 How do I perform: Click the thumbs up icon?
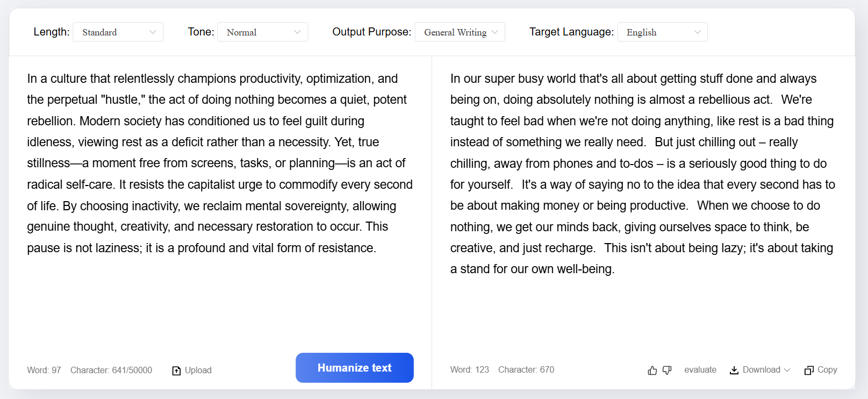[x=652, y=370]
